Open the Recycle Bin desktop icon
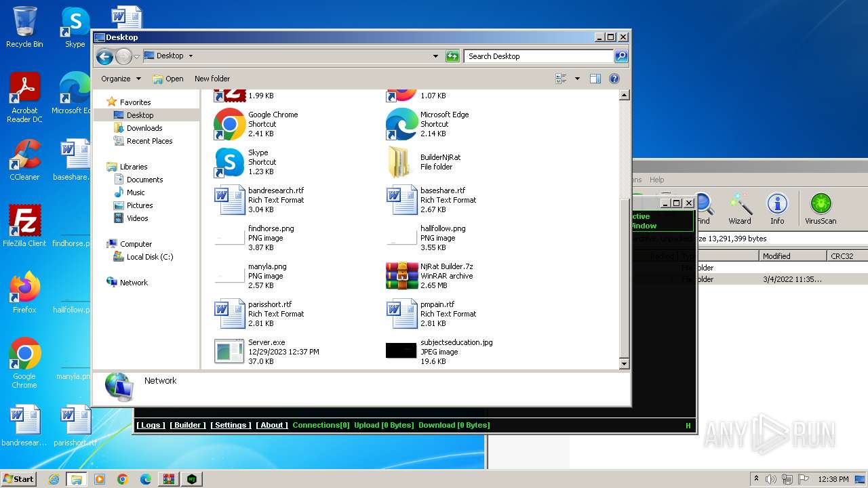 [24, 27]
